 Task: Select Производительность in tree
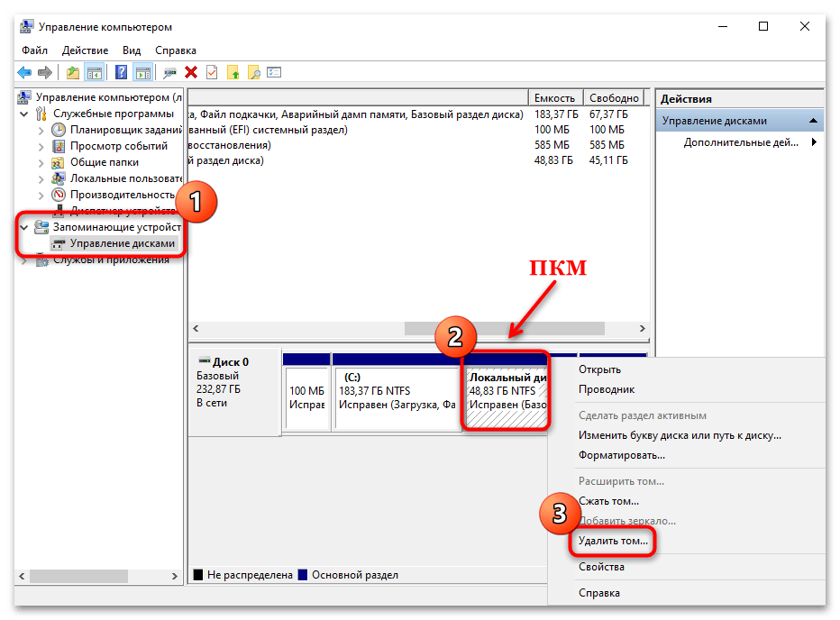point(123,195)
